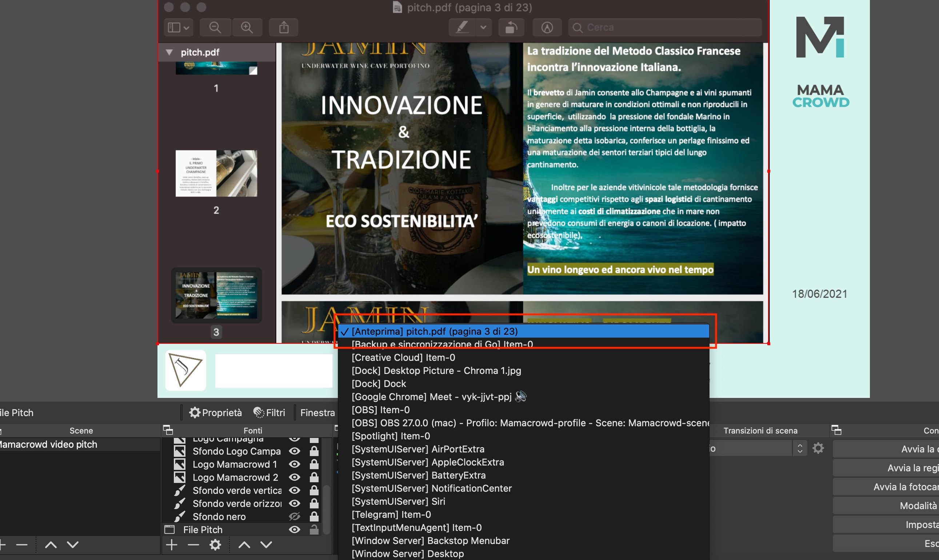Click brush icon of Sfondo verde vertica
This screenshot has height=560, width=939.
pos(180,490)
